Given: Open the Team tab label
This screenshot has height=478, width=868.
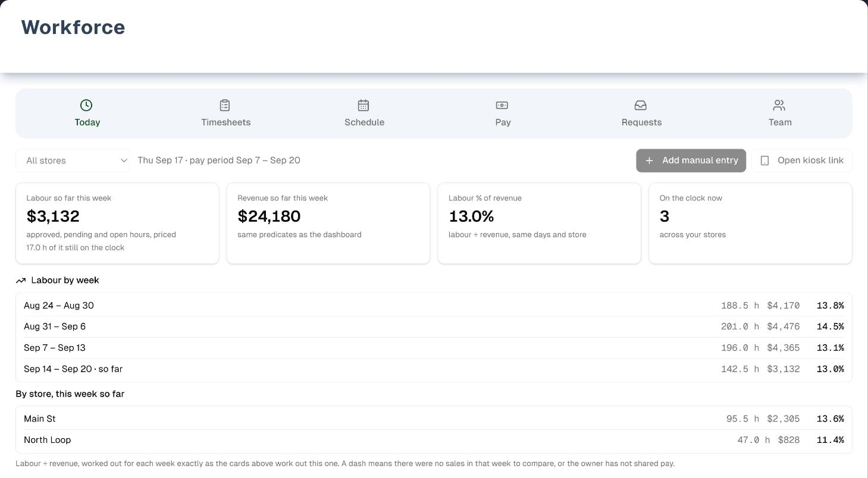Looking at the screenshot, I should [780, 122].
